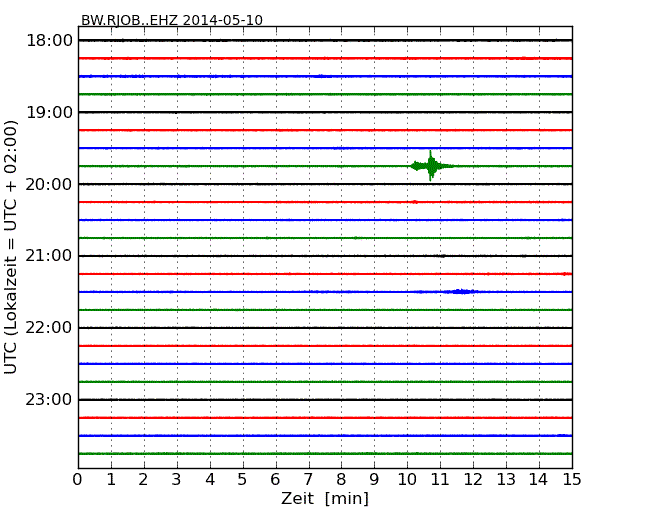Select the 19:00 time label

tap(49, 112)
